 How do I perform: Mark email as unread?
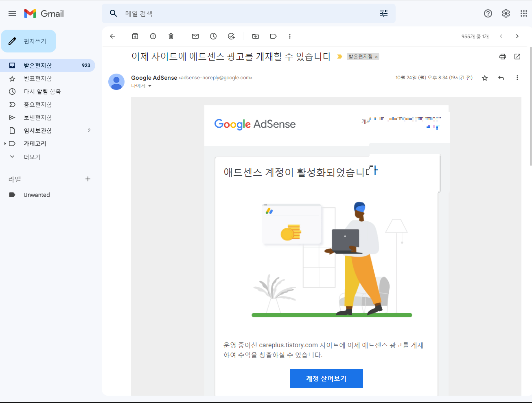tap(195, 36)
